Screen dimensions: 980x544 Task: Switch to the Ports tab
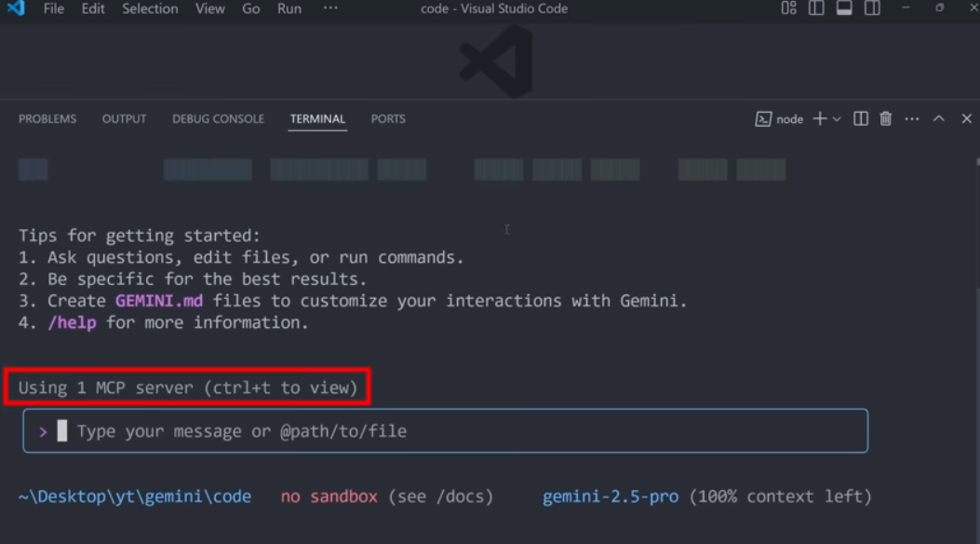tap(388, 119)
